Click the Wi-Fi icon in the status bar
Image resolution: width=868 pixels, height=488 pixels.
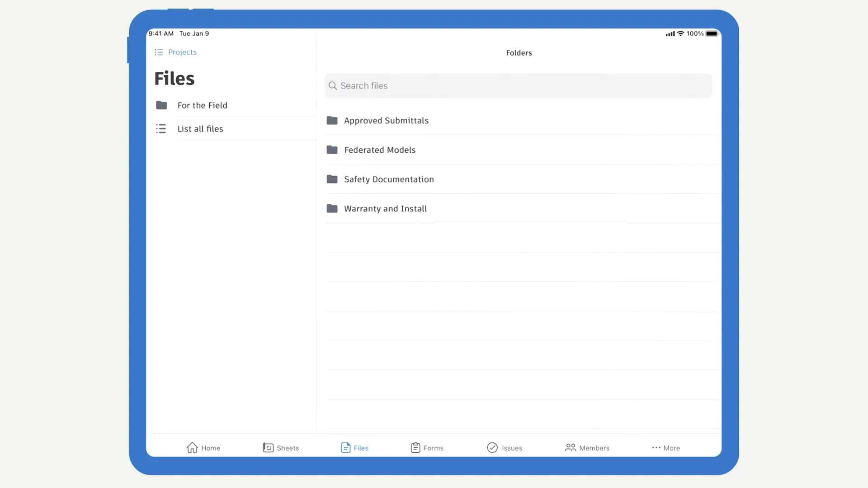pos(680,33)
